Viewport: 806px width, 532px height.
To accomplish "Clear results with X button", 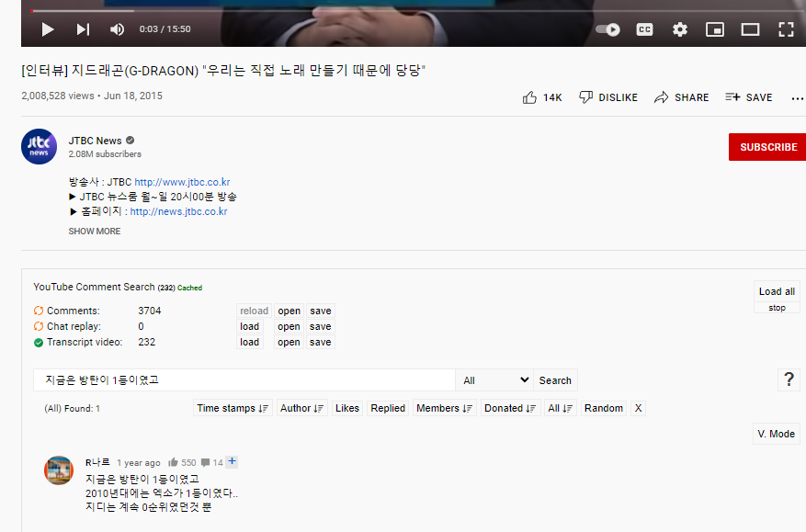I will (x=638, y=408).
